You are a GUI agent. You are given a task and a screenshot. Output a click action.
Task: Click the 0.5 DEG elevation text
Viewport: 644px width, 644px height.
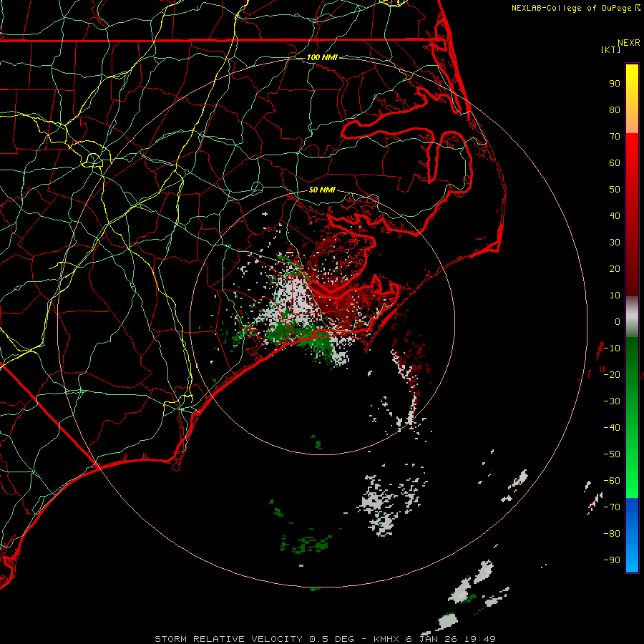(x=331, y=639)
